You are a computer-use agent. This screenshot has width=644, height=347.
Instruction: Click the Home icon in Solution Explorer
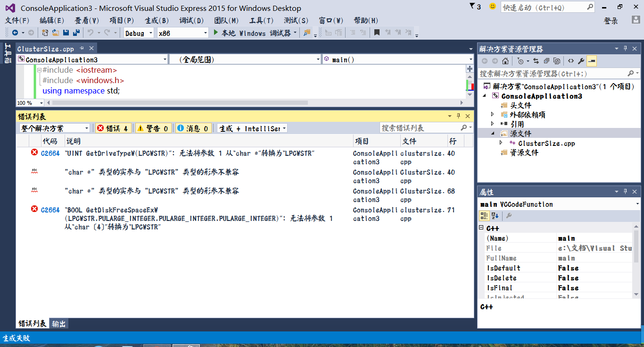[505, 61]
